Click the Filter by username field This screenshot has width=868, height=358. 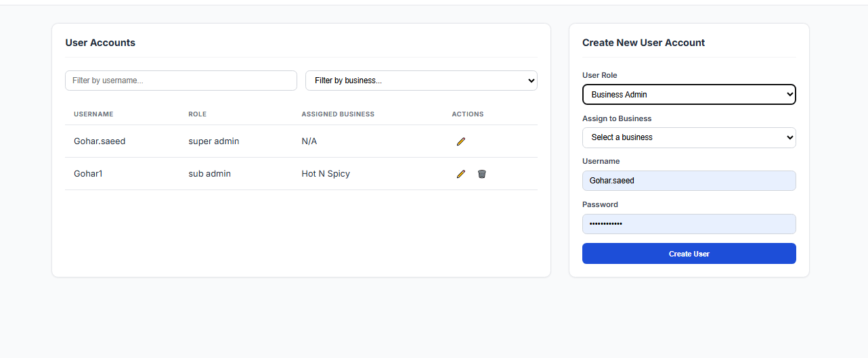pos(181,81)
